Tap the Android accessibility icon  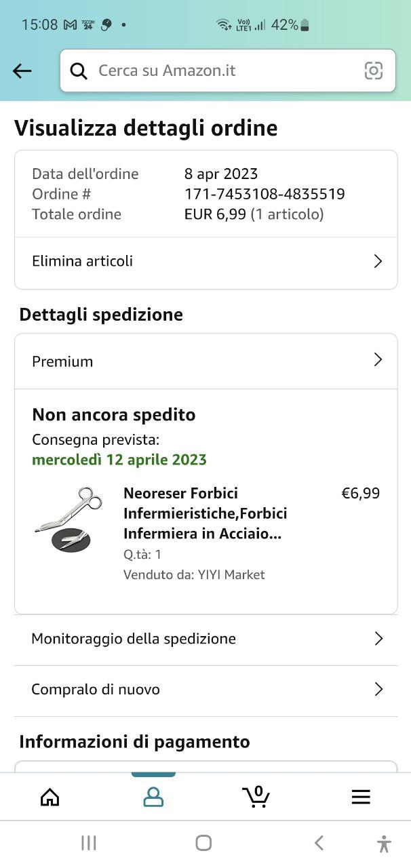pyautogui.click(x=384, y=843)
